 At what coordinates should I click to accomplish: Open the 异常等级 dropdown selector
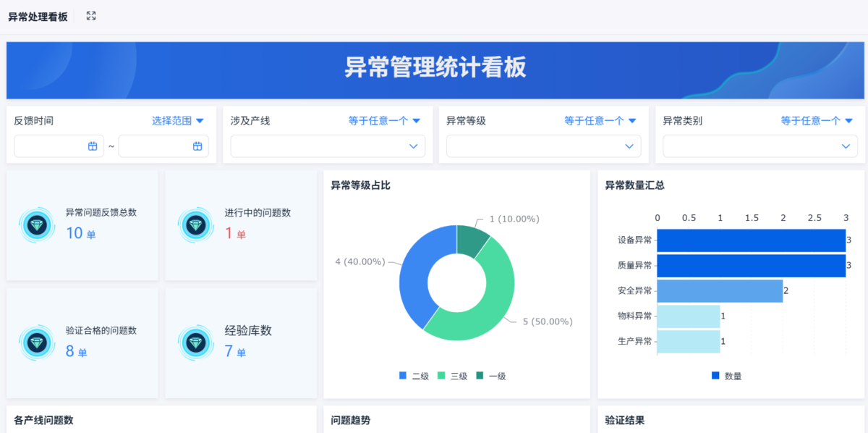(542, 146)
